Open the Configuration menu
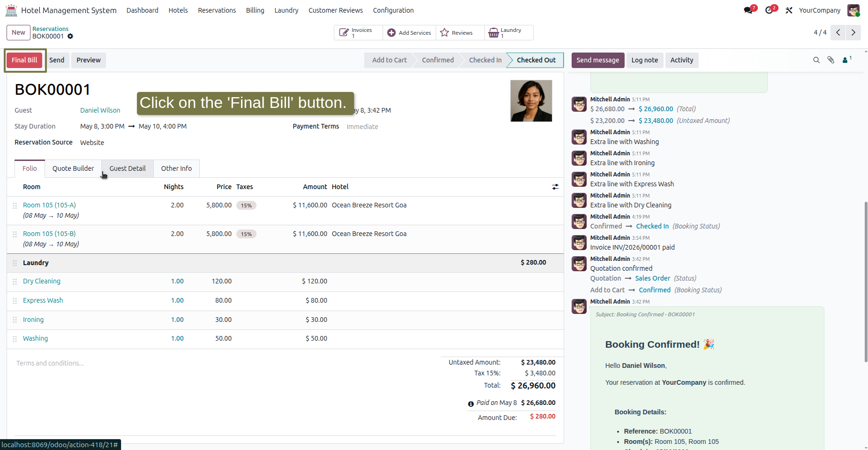The width and height of the screenshot is (868, 450). 393,10
